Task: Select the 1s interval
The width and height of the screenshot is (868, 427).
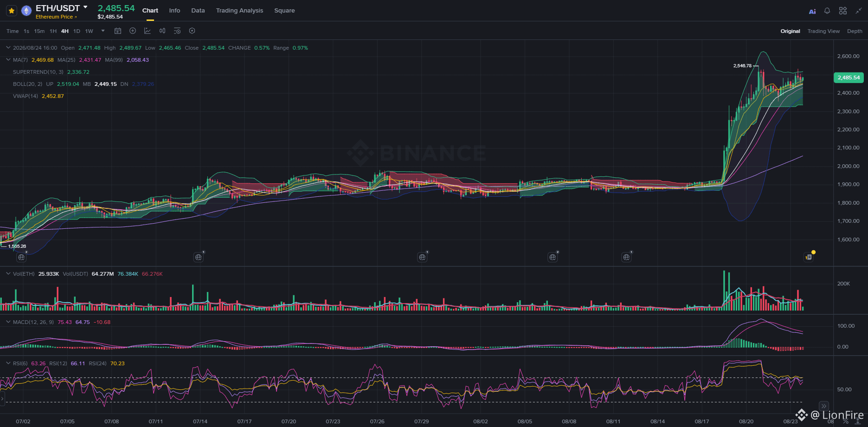Action: pos(26,31)
